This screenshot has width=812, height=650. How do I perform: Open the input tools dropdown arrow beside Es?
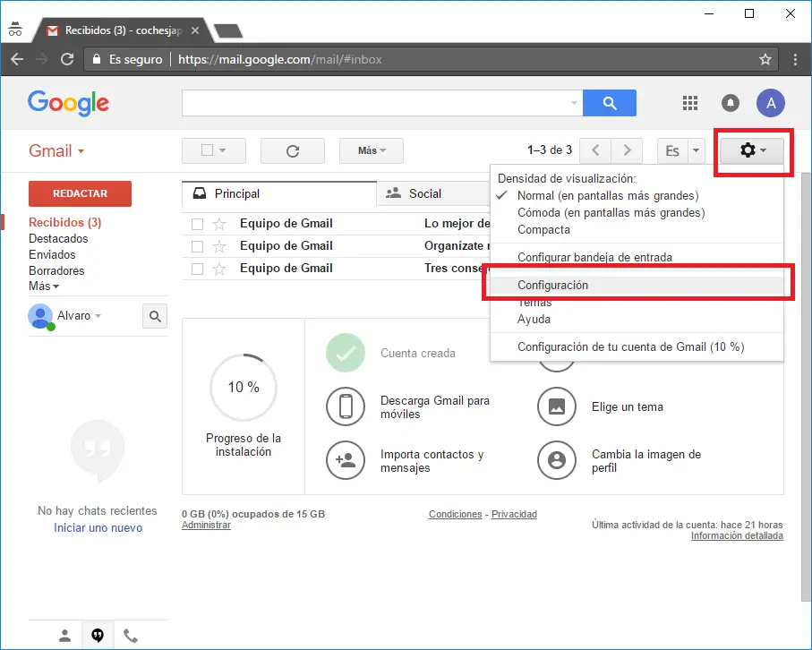(696, 150)
